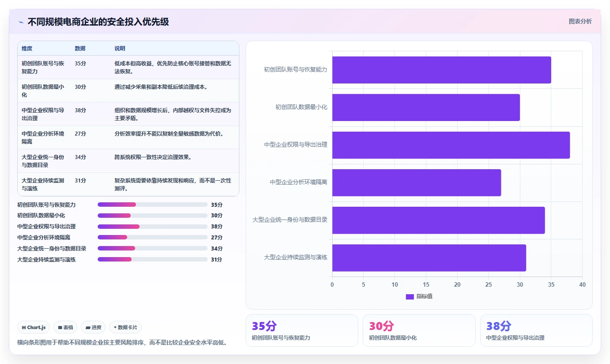Click the progress bar for 中型企业权限与导出治理
Screen dimensions: 610x364
click(x=152, y=227)
